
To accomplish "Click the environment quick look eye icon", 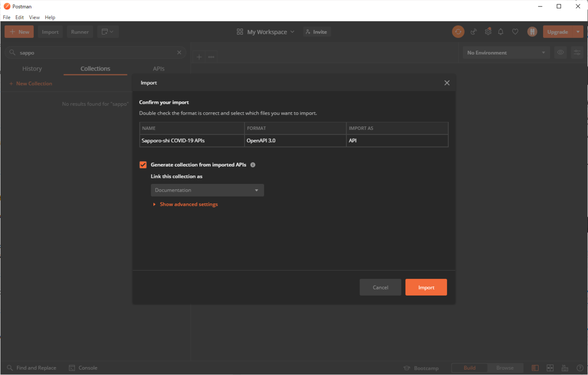I will [561, 52].
